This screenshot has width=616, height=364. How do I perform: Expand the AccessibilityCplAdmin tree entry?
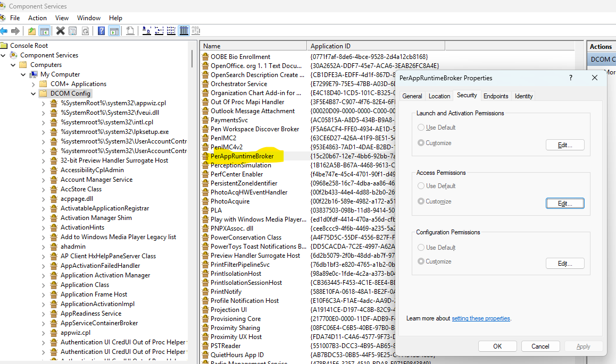pyautogui.click(x=43, y=170)
